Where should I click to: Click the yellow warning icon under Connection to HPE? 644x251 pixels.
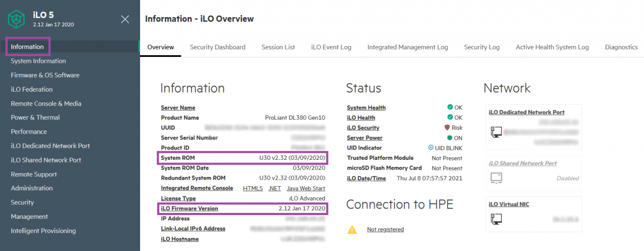tap(352, 230)
